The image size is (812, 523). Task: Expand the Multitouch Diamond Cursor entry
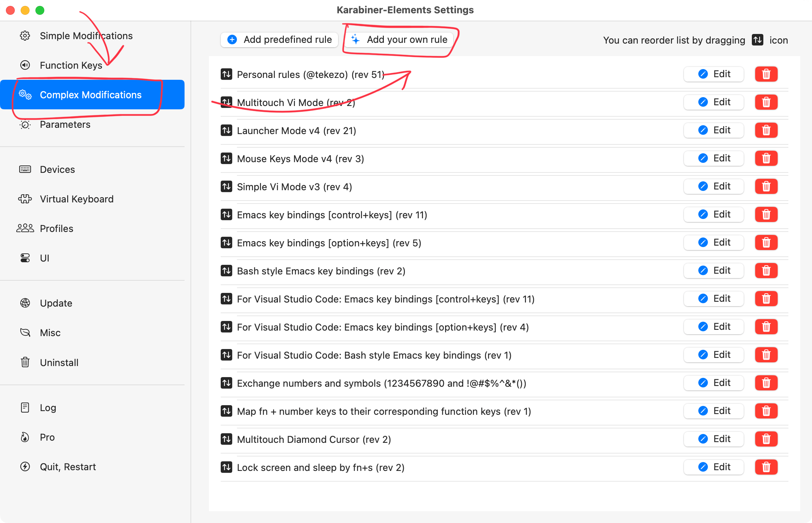[314, 440]
